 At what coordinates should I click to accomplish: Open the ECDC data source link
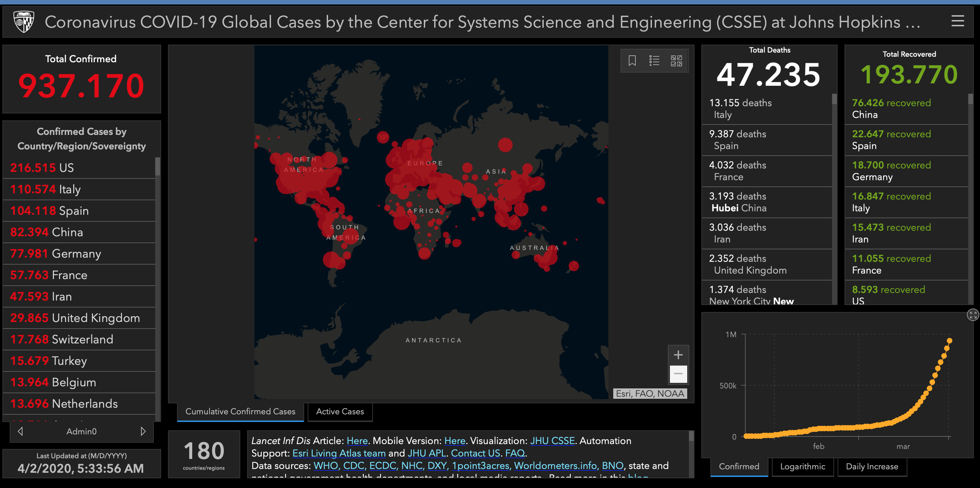[383, 466]
